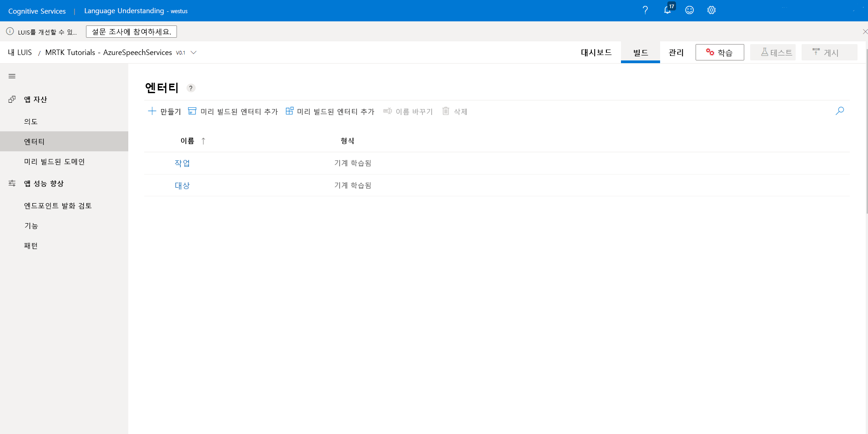
Task: Click 설문 조사에 참여하세요 survey button
Action: pos(131,31)
